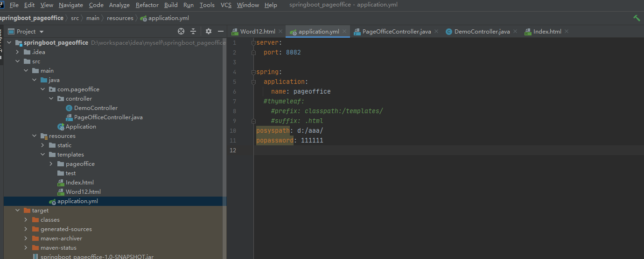This screenshot has width=644, height=259.
Task: Click the Index.html file icon in tree
Action: [x=61, y=183]
